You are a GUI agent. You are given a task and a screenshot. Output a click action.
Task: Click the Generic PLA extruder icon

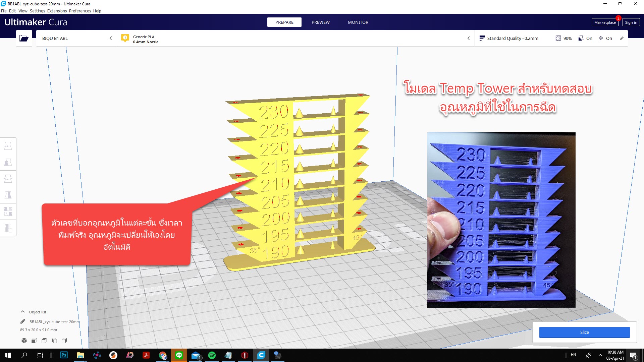pyautogui.click(x=125, y=38)
